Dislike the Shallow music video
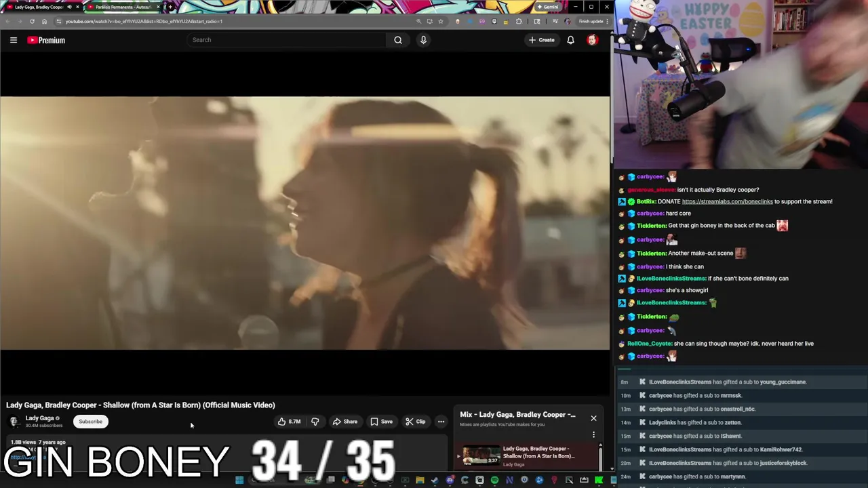Screen dimensions: 868x488 pyautogui.click(x=315, y=422)
